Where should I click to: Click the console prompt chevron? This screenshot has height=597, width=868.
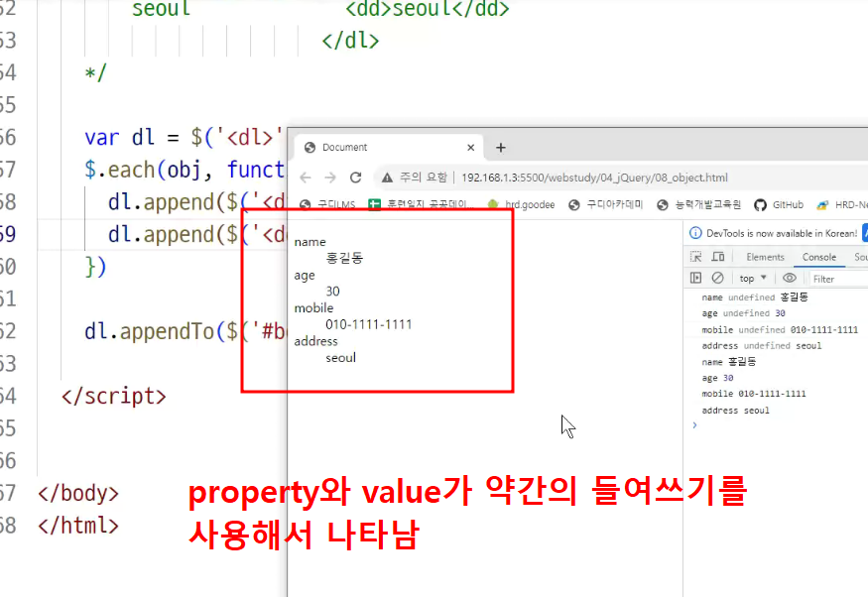pyautogui.click(x=694, y=424)
